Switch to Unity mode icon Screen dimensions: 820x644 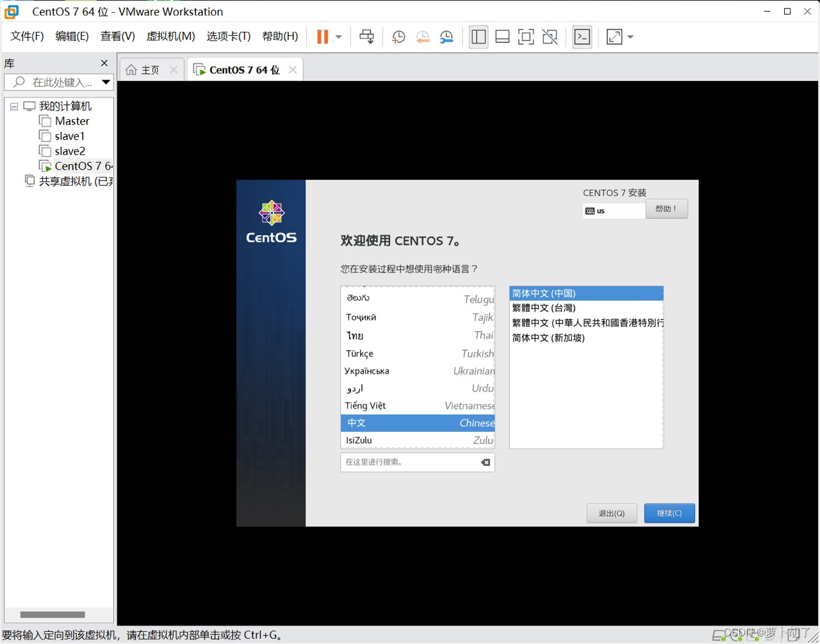(550, 37)
